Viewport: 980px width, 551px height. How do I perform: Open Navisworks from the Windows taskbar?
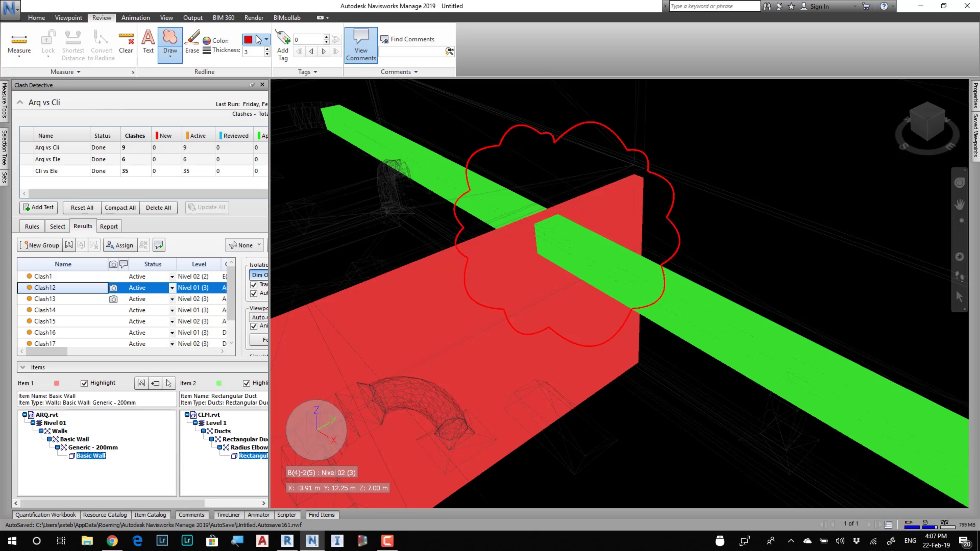[312, 540]
